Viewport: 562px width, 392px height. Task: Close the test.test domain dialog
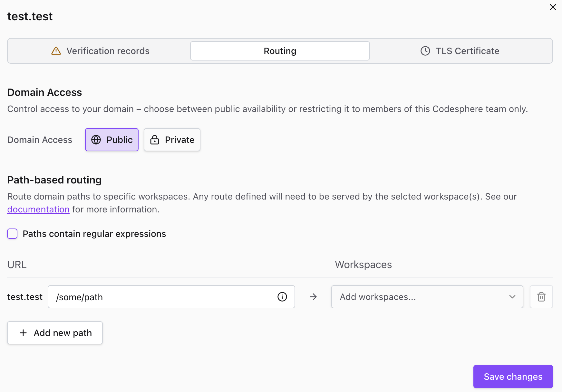(x=553, y=7)
